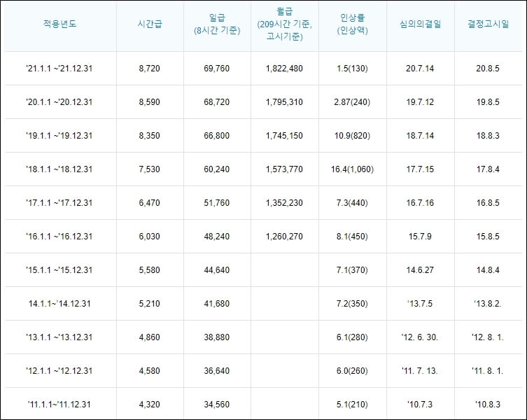Click the 15.7.9 deliberation date
The height and width of the screenshot is (420, 527).
point(420,237)
